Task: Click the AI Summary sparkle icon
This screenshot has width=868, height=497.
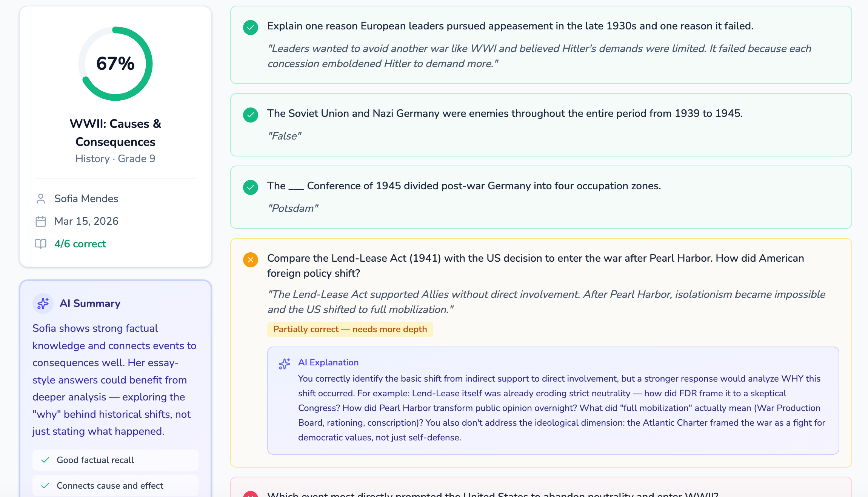Action: click(43, 304)
